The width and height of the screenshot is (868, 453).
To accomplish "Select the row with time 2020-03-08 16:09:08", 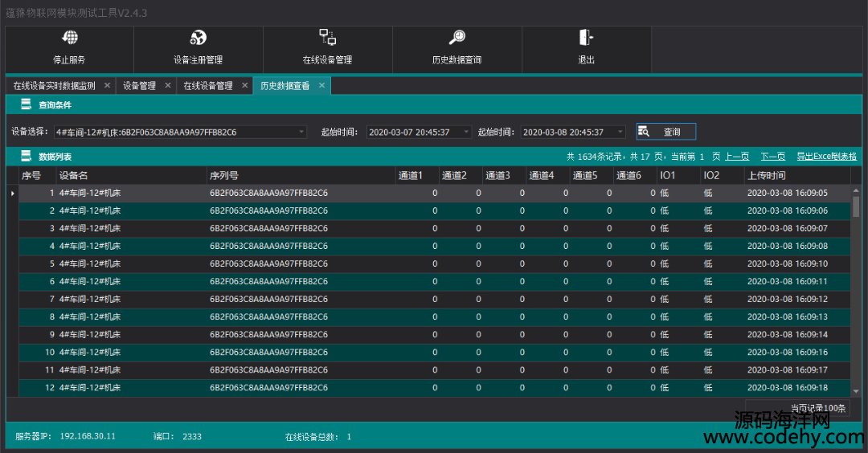I will 435,246.
